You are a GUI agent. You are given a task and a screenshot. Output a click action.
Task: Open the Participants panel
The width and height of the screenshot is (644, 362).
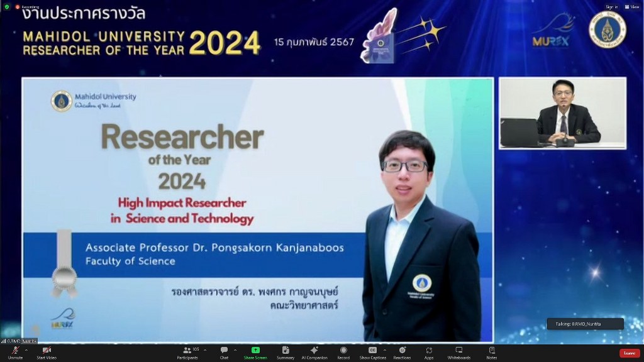click(x=187, y=353)
